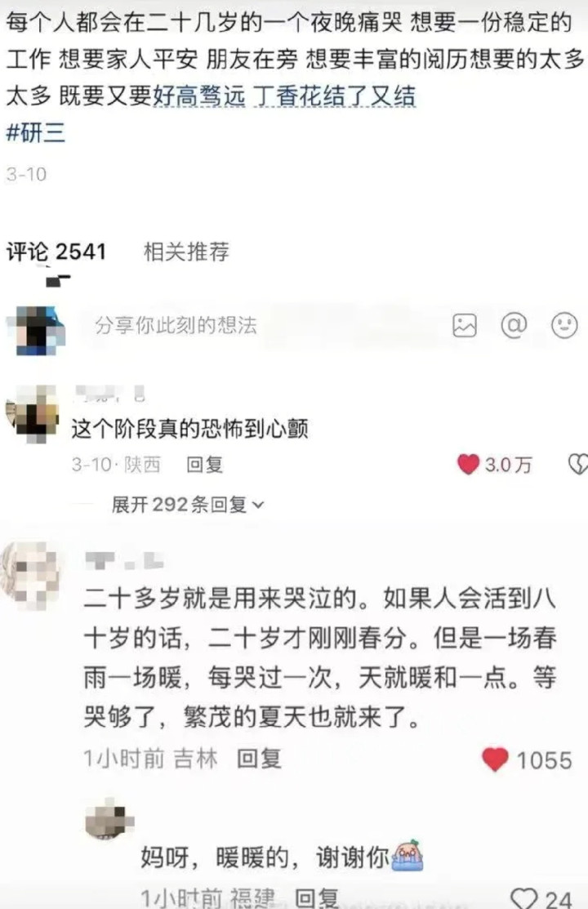View avatar of the 吉林 commenter
Viewport: 588px width, 909px height.
coord(31,577)
